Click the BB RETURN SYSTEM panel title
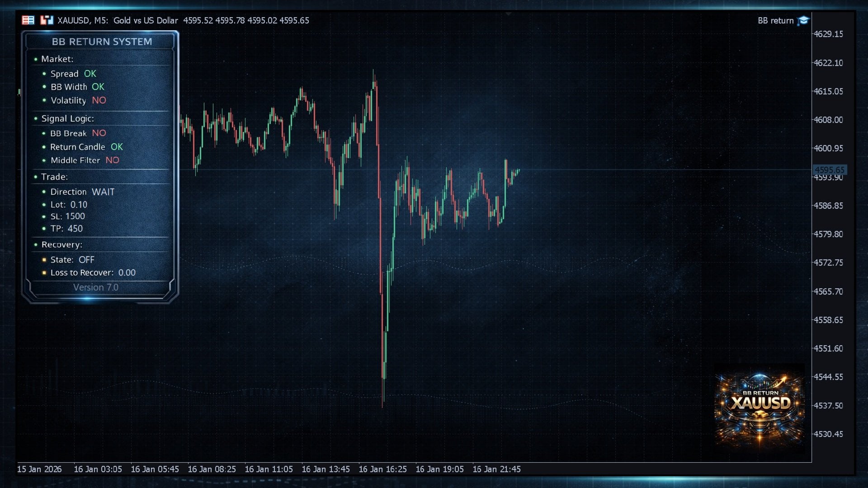 (102, 42)
